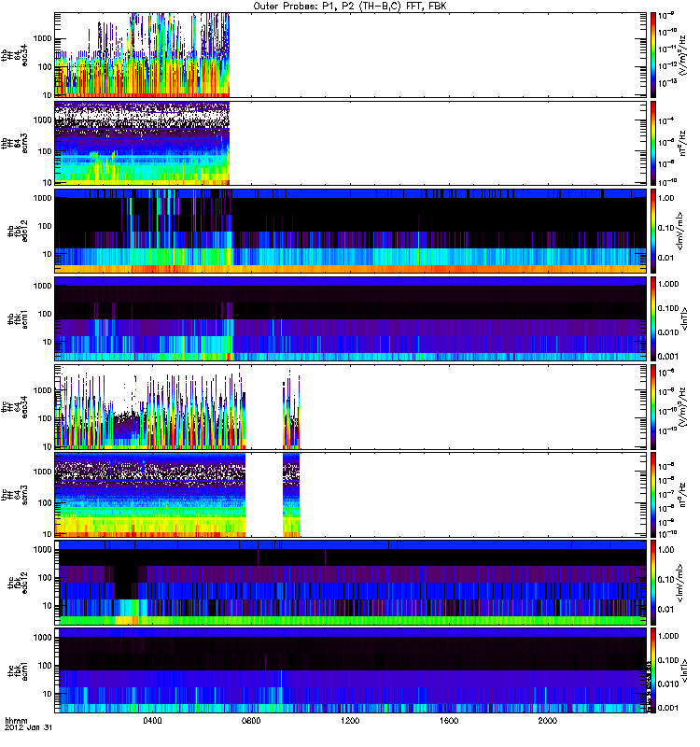Click the "nT²/Hz" unit label beside thc scm3 color bar
The width and height of the screenshot is (700, 747).
pyautogui.click(x=683, y=495)
